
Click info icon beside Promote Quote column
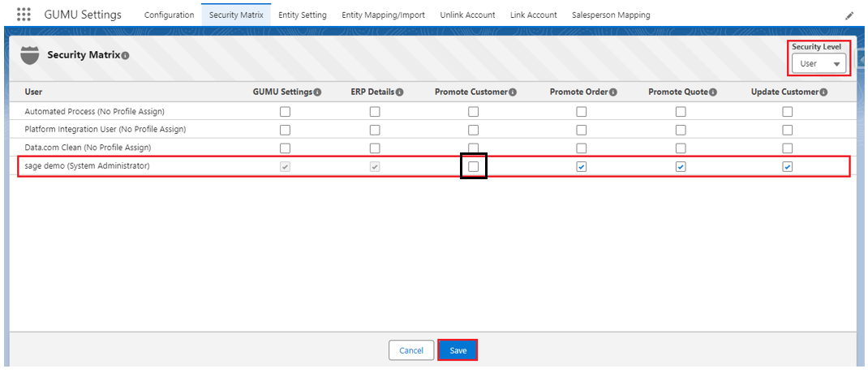pos(713,92)
